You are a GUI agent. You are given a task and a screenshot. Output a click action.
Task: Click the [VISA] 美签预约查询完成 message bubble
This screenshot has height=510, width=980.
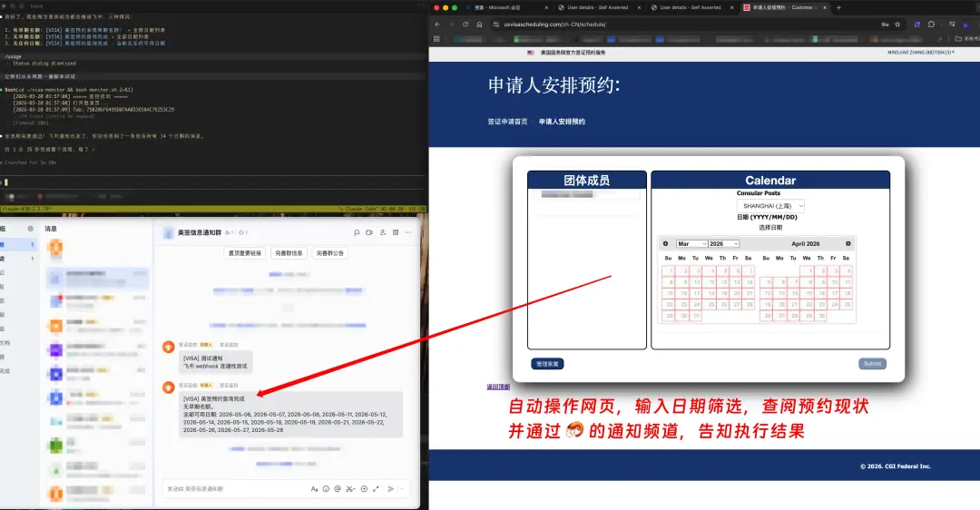tap(290, 414)
